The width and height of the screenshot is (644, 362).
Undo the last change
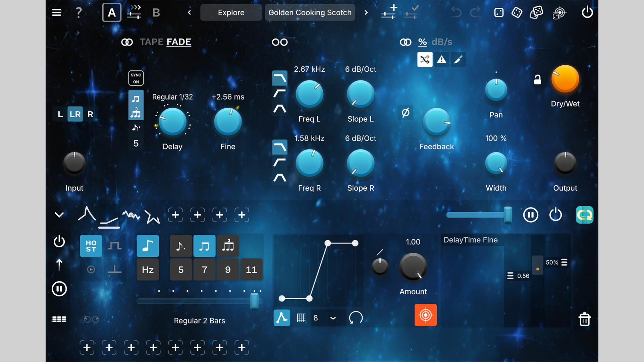456,12
